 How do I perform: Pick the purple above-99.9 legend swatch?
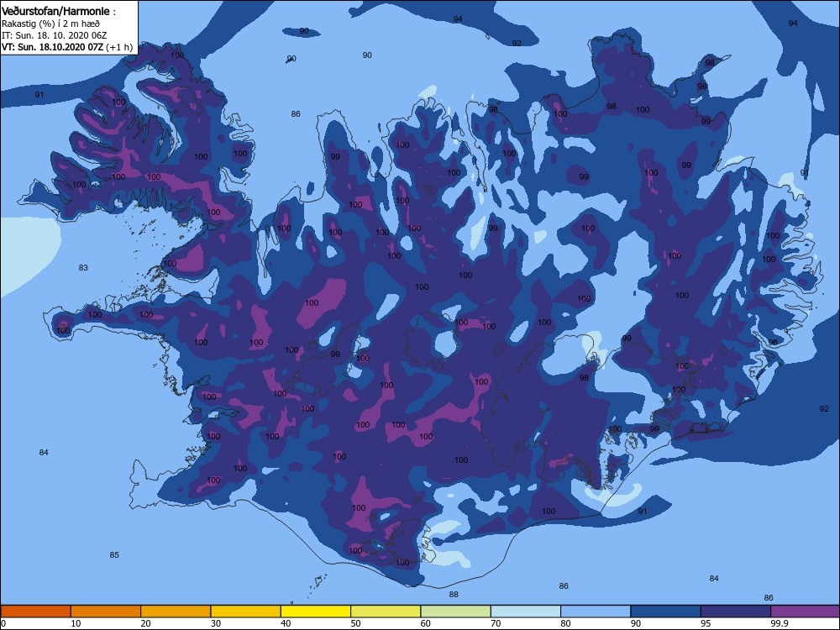(806, 612)
